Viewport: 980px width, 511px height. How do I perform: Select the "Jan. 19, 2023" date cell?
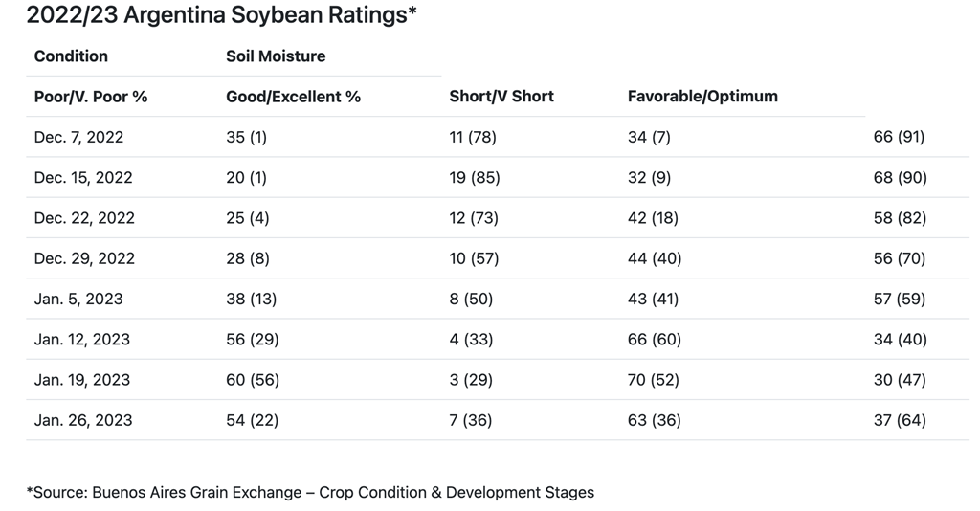pos(82,380)
